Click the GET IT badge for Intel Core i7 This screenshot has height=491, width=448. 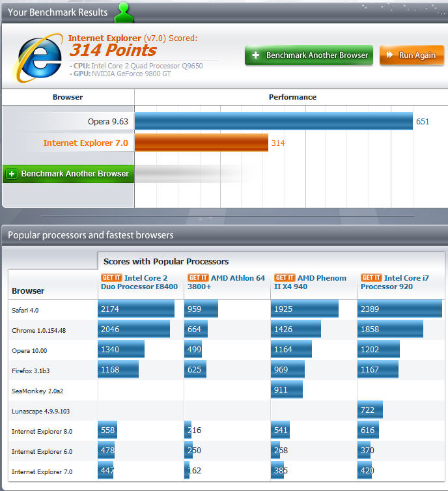371,278
